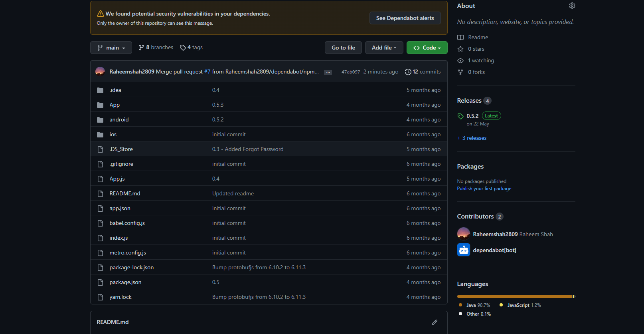Open the App.js file
This screenshot has height=334, width=644.
point(117,179)
